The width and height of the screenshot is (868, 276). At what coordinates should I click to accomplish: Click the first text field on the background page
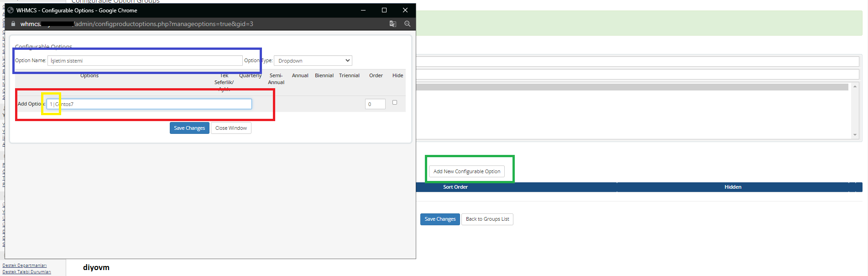(638, 61)
